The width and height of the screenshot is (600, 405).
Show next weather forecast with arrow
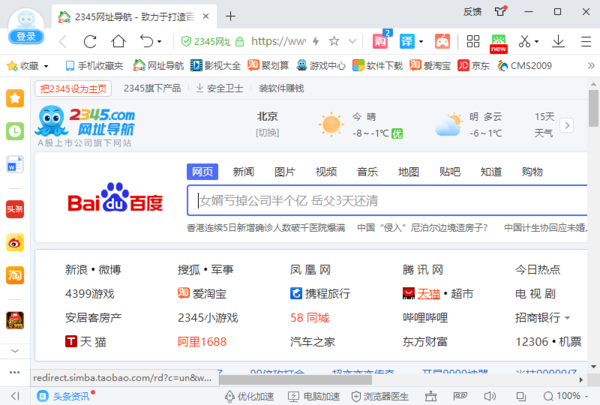567,125
